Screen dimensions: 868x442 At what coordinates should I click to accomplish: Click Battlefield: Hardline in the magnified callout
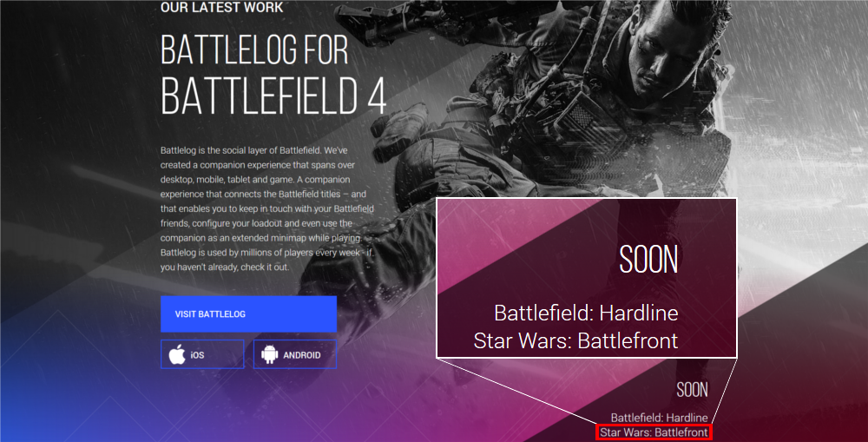coord(586,313)
